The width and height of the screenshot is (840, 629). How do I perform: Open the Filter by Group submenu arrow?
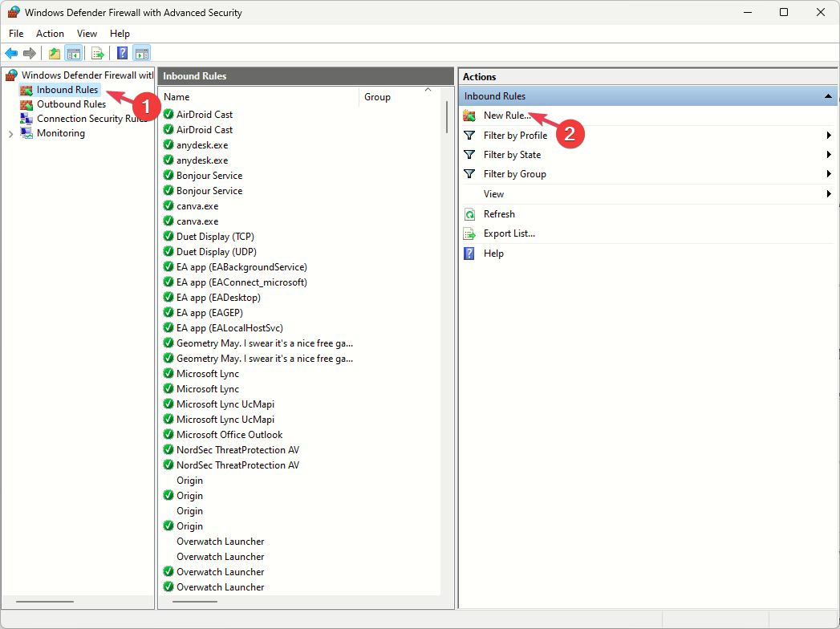[829, 173]
